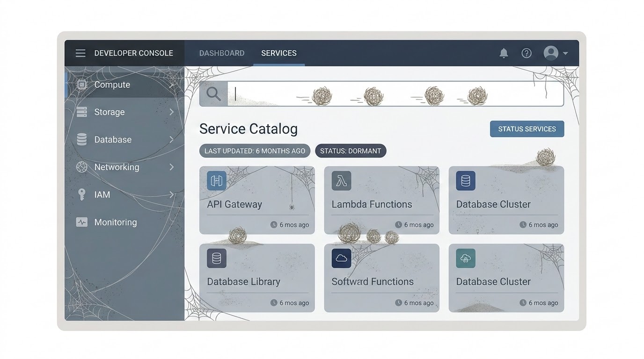Click the Storage icon in the sidebar
This screenshot has width=644, height=359.
tap(81, 112)
